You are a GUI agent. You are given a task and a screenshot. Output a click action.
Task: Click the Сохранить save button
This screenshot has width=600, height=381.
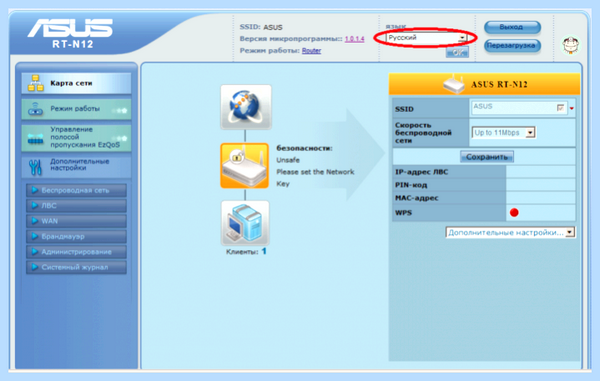[487, 157]
